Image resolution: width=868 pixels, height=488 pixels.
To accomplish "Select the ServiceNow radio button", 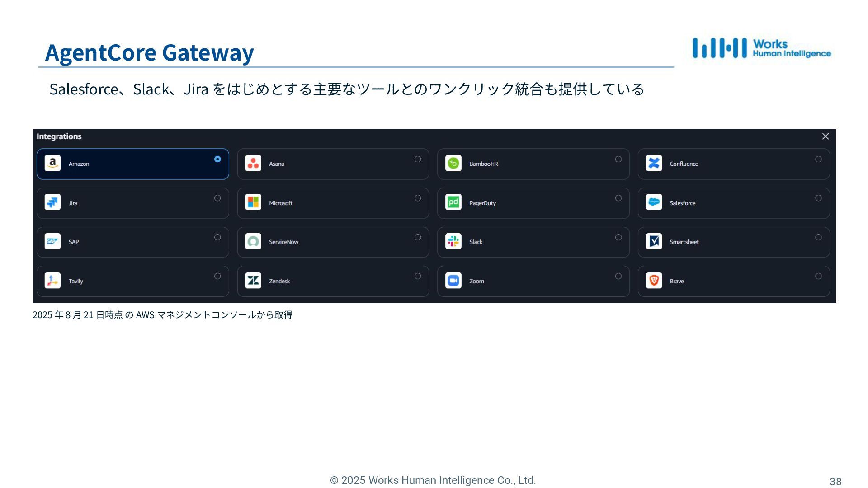I will 418,237.
